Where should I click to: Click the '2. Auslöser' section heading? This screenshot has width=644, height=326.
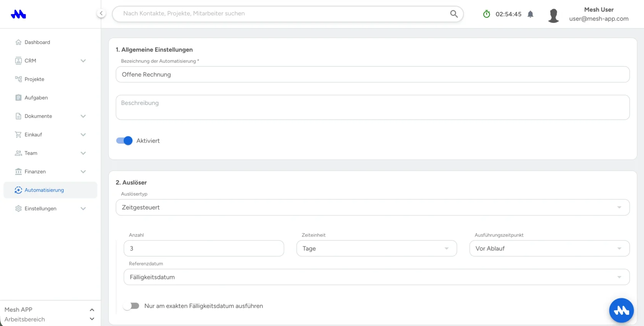click(131, 182)
